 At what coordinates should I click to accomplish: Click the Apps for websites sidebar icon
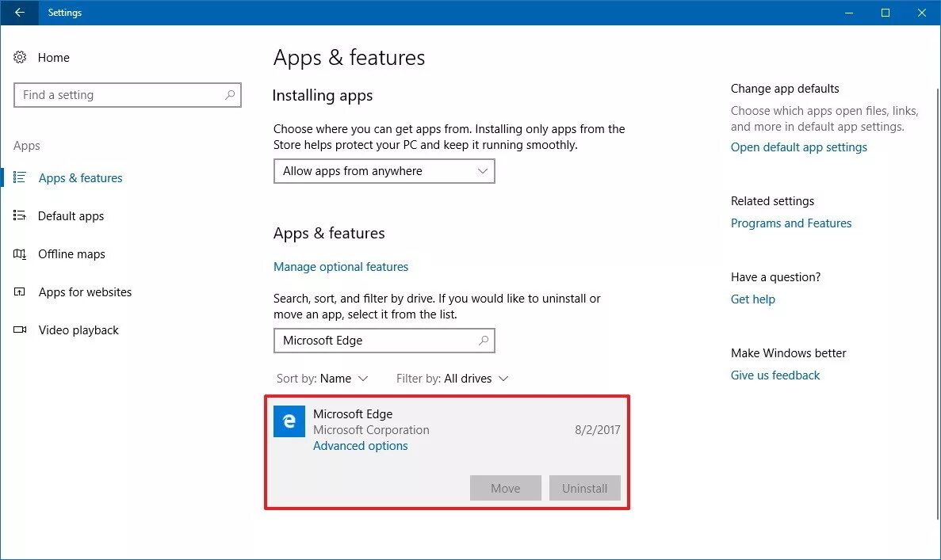[19, 292]
